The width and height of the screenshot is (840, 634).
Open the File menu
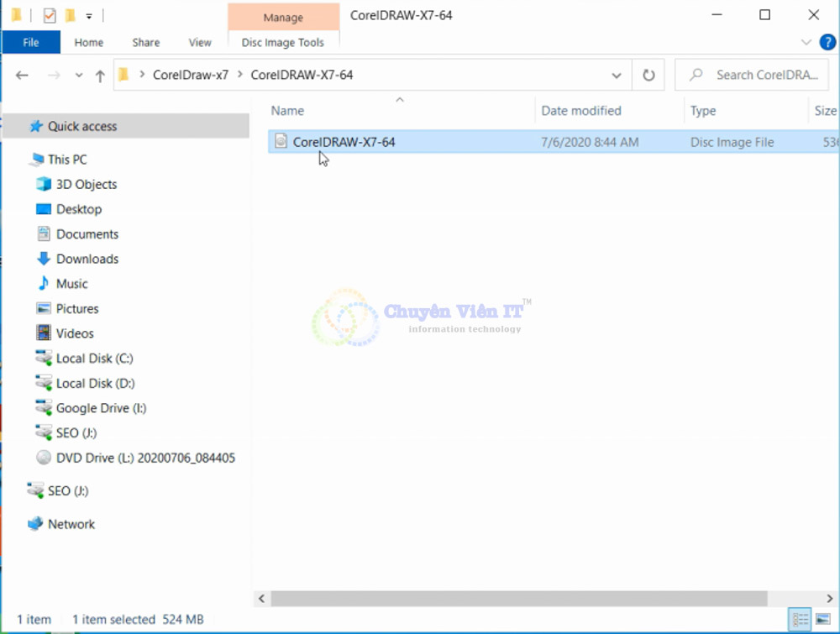point(31,42)
